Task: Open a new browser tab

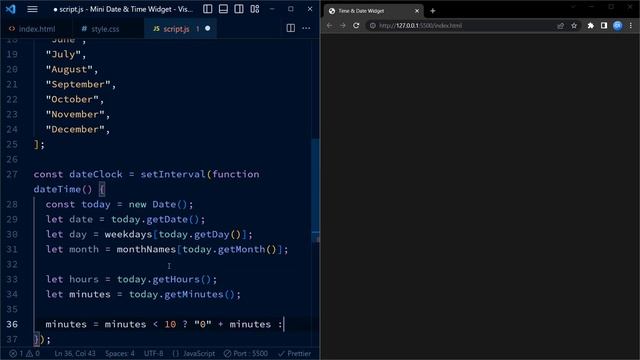Action: tap(433, 11)
